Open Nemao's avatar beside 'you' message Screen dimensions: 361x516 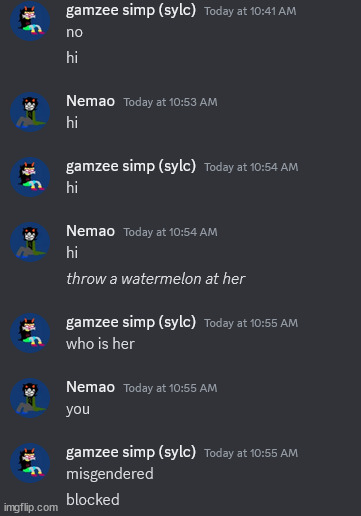tap(30, 398)
